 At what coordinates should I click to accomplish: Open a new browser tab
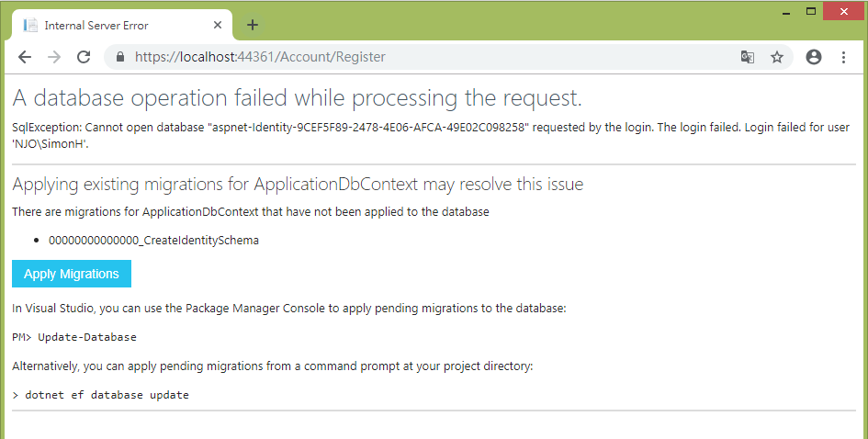coord(253,25)
